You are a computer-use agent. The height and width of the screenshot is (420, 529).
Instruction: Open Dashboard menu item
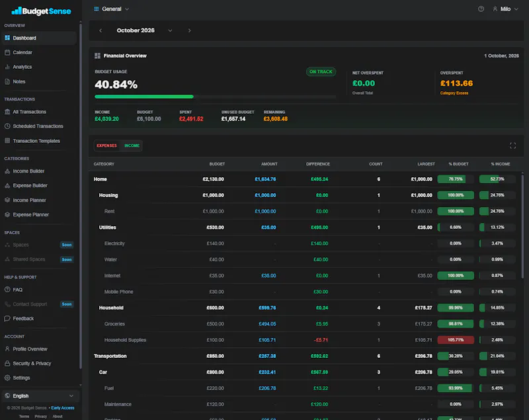click(40, 38)
